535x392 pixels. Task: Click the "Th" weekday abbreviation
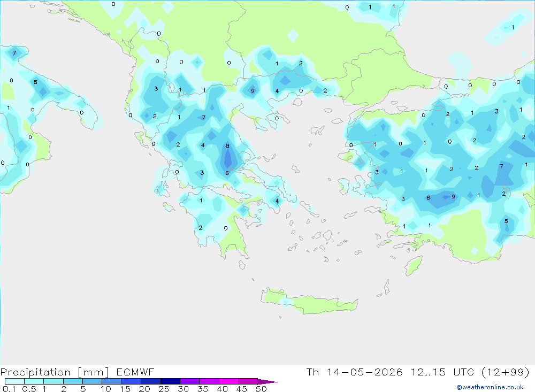[312, 372]
